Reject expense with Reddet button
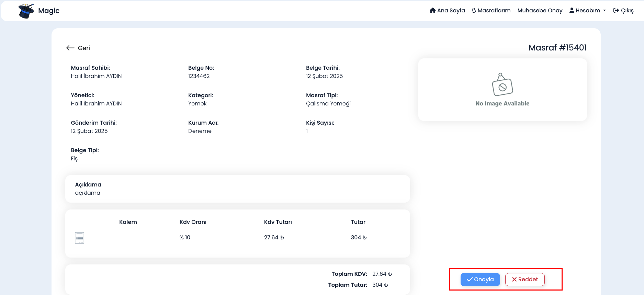 pyautogui.click(x=525, y=280)
